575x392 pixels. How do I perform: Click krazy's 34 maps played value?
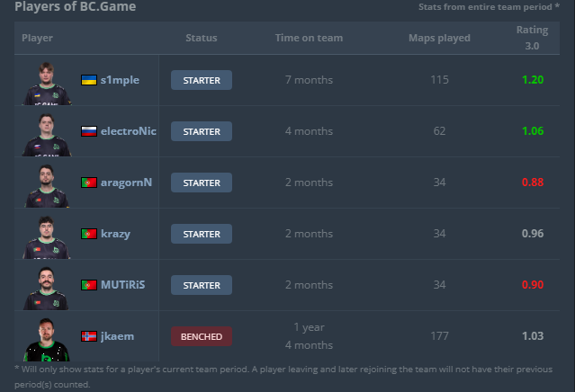click(439, 234)
